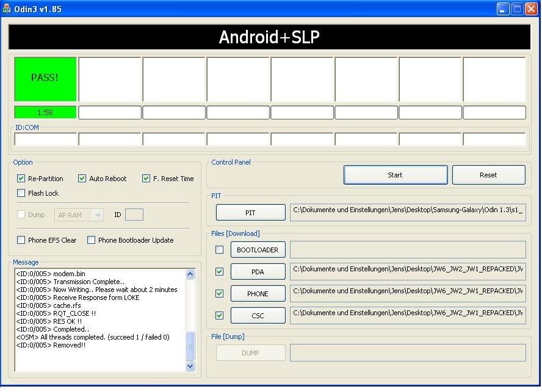Viewport: 542px width, 392px height.
Task: Check the Phone EFS Clear option
Action: 21,240
